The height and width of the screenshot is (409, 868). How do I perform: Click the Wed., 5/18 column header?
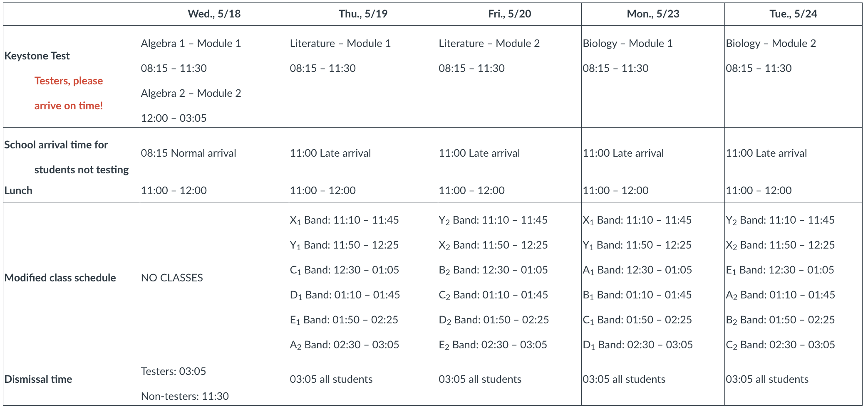click(x=214, y=14)
